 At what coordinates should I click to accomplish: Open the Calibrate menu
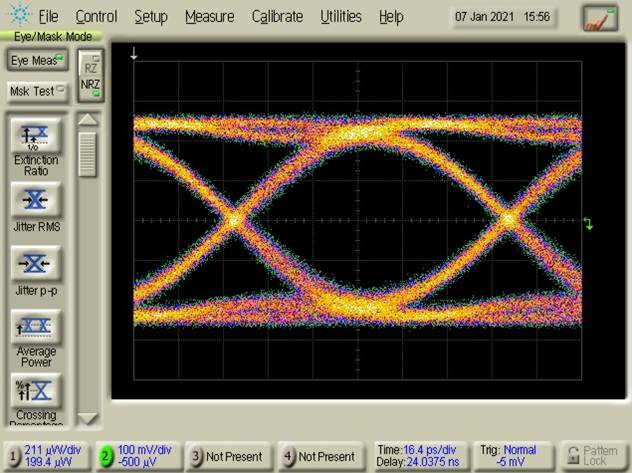(277, 17)
